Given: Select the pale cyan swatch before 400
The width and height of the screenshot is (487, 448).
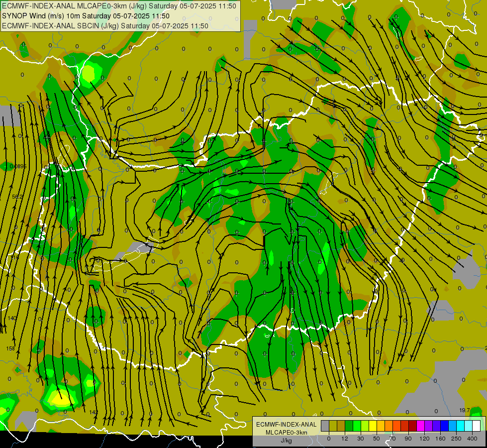Looking at the screenshot, I should 469,426.
